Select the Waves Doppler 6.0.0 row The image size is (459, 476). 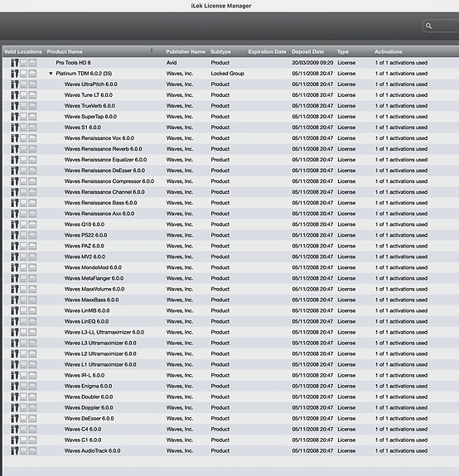coord(231,407)
